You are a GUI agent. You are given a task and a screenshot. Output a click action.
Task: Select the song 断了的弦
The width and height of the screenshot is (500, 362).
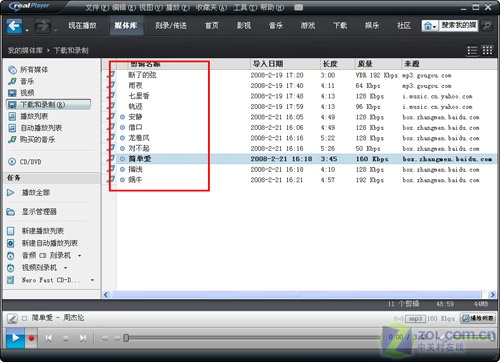[x=142, y=75]
